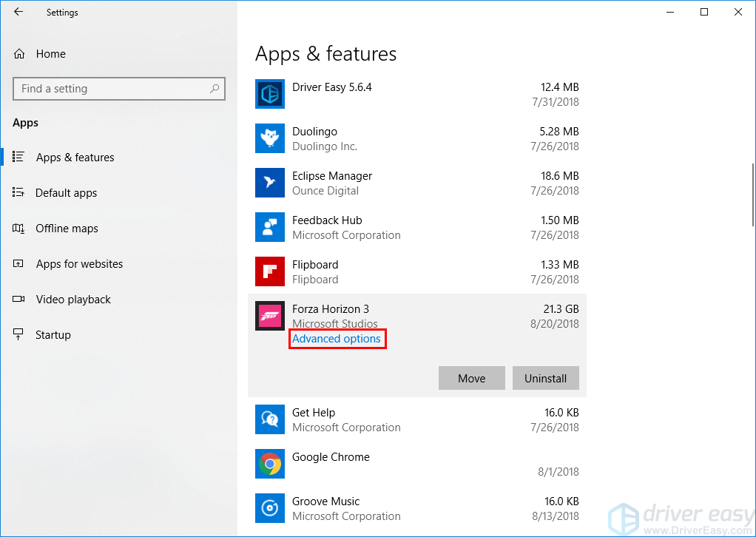Click the Eclipse Manager bird icon

click(x=270, y=183)
